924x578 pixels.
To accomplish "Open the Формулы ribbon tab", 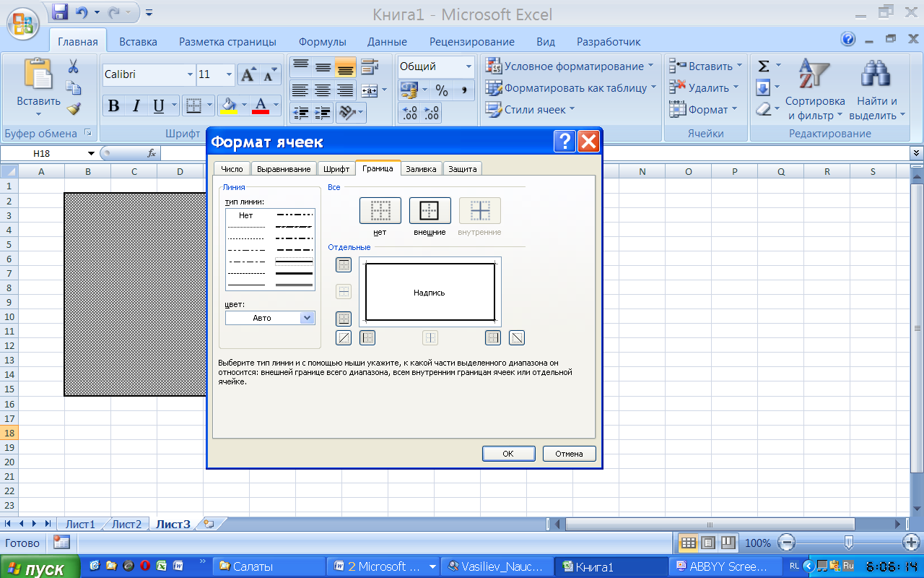I will 322,42.
